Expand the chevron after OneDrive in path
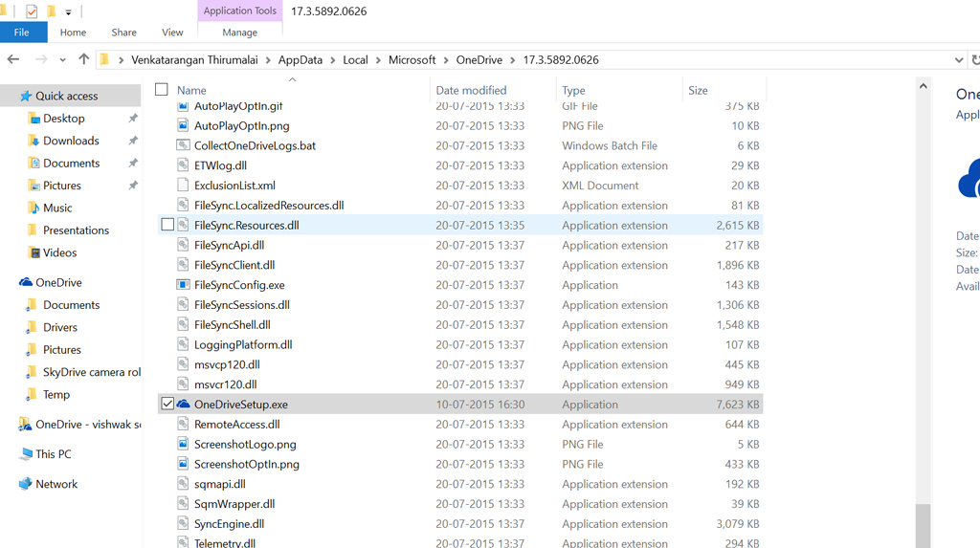 (513, 60)
